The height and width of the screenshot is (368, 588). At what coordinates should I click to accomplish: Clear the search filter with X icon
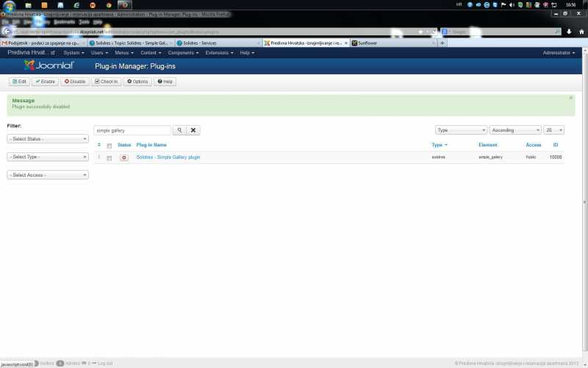point(193,130)
